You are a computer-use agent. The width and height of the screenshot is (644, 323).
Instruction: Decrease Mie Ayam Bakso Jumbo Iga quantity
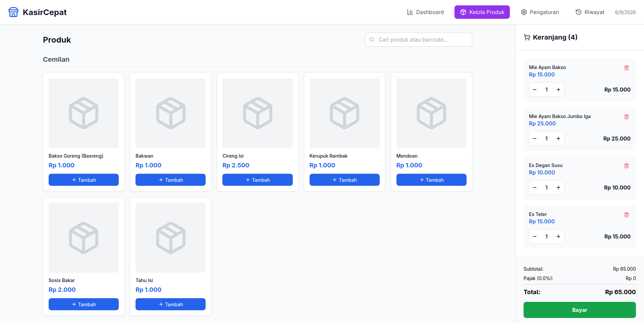tap(535, 139)
